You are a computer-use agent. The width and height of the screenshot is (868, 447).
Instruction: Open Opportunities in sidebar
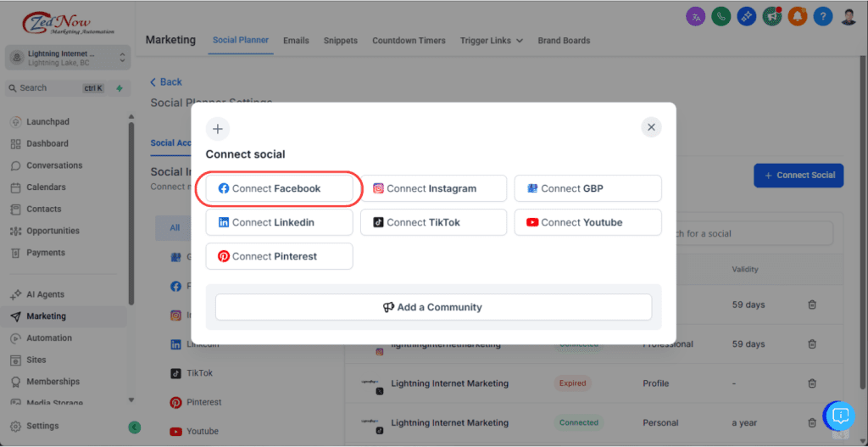pos(53,231)
